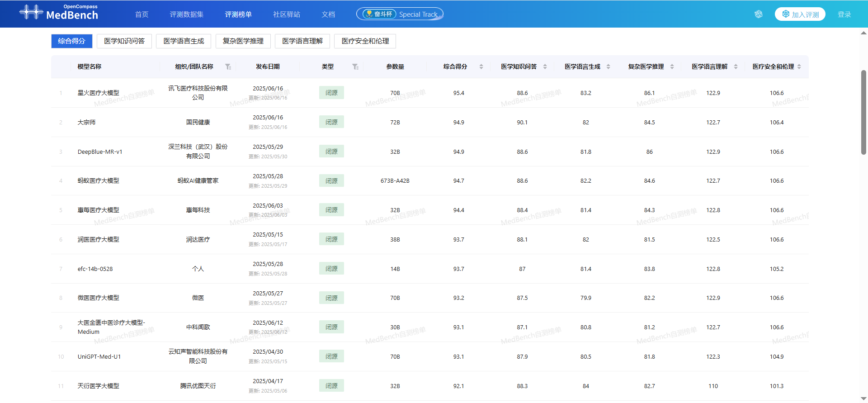Click 闭源 tag in 星火医疗大模型 row
Viewport: 868px width, 403px height.
pyautogui.click(x=331, y=93)
